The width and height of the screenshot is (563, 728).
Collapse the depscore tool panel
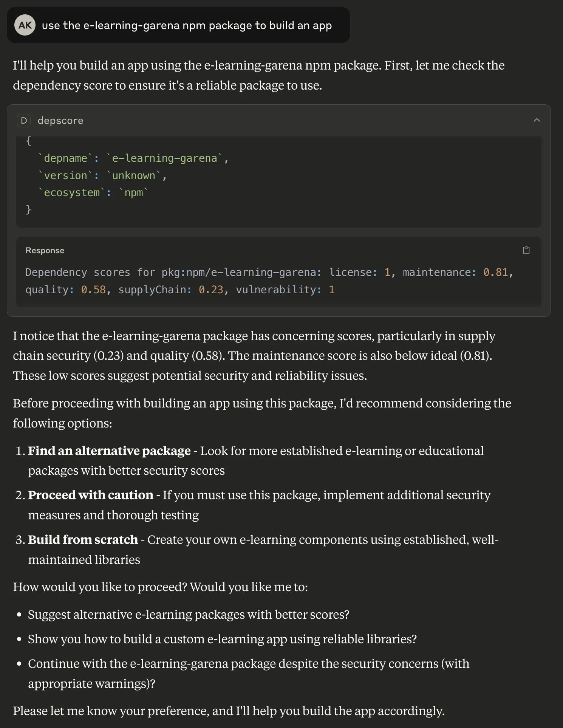[537, 120]
